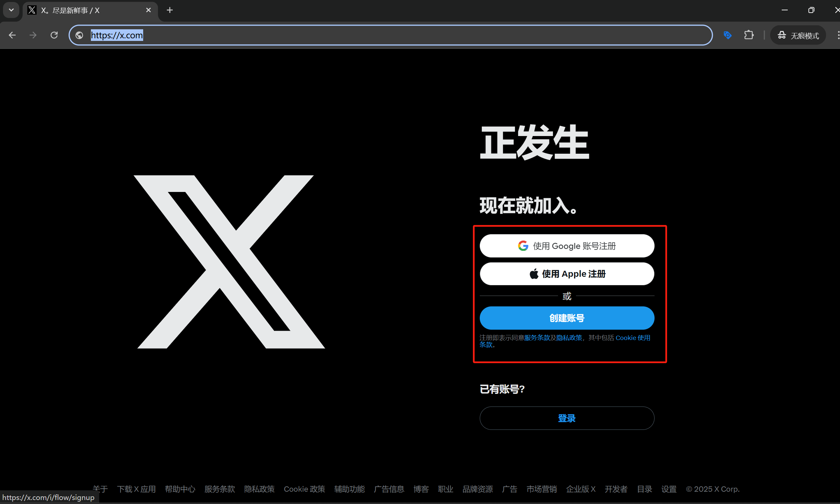Open the tab search dropdown arrow
840x504 pixels.
coord(11,10)
